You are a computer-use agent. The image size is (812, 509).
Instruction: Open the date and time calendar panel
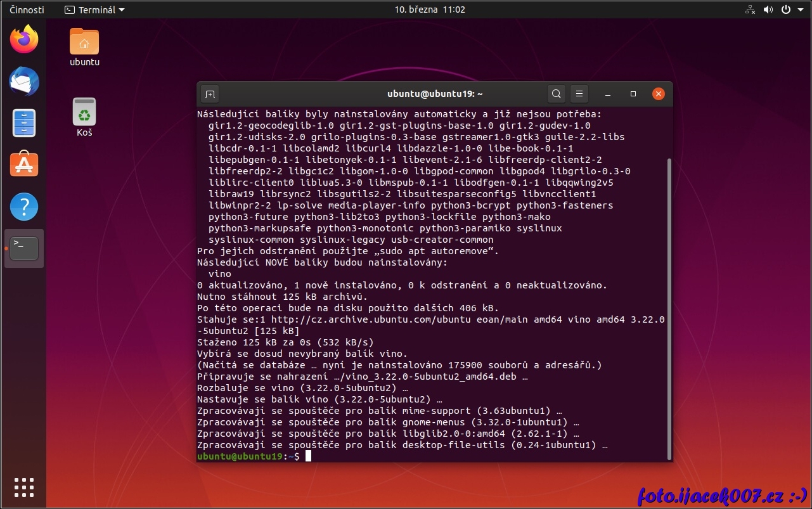(430, 10)
